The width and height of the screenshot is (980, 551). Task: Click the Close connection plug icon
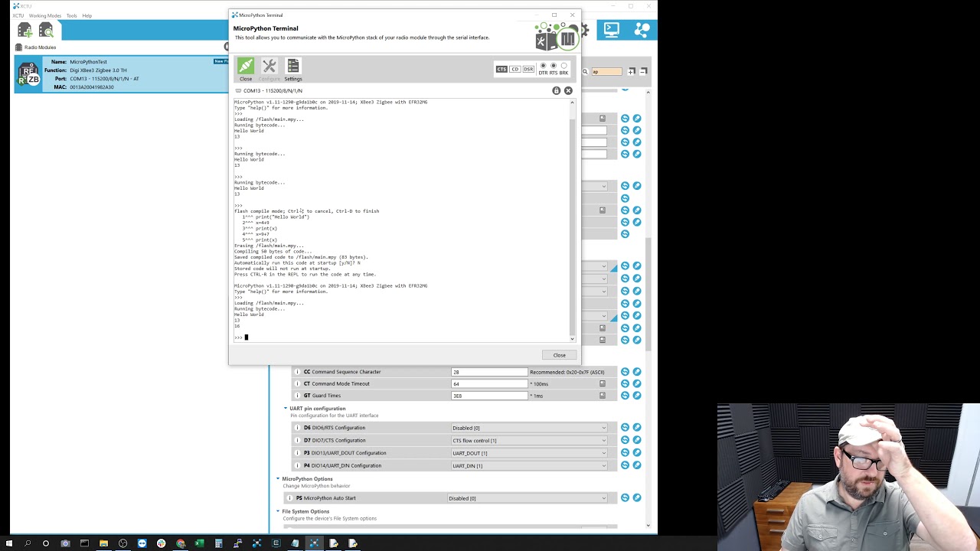click(x=246, y=66)
